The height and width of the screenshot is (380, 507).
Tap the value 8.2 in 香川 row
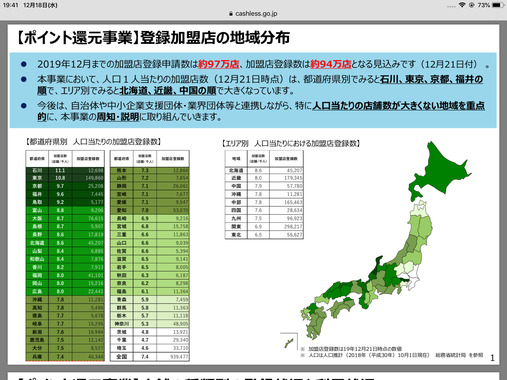pyautogui.click(x=60, y=267)
